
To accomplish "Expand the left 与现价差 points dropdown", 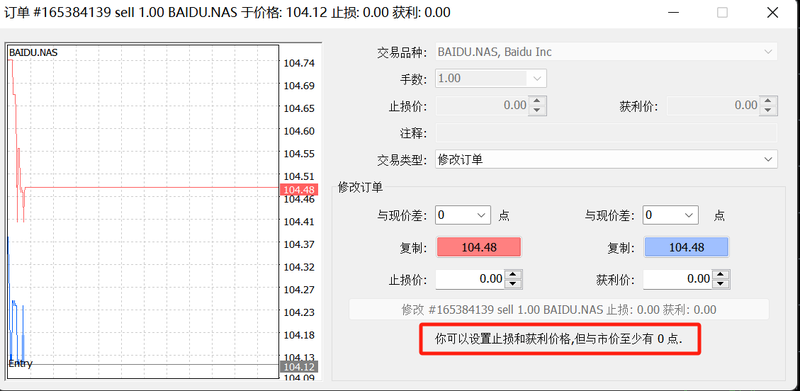I will 482,215.
